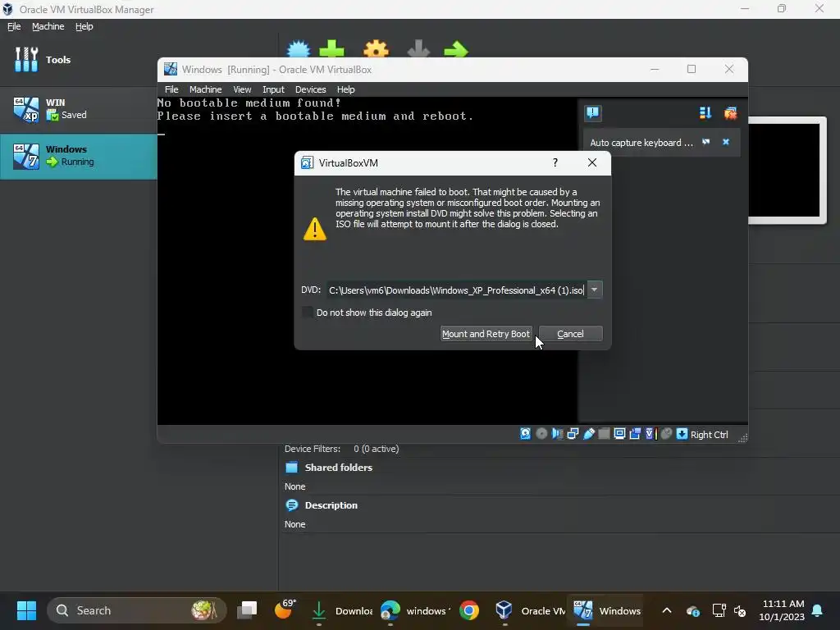Click the Right Ctrl host key label

710,435
